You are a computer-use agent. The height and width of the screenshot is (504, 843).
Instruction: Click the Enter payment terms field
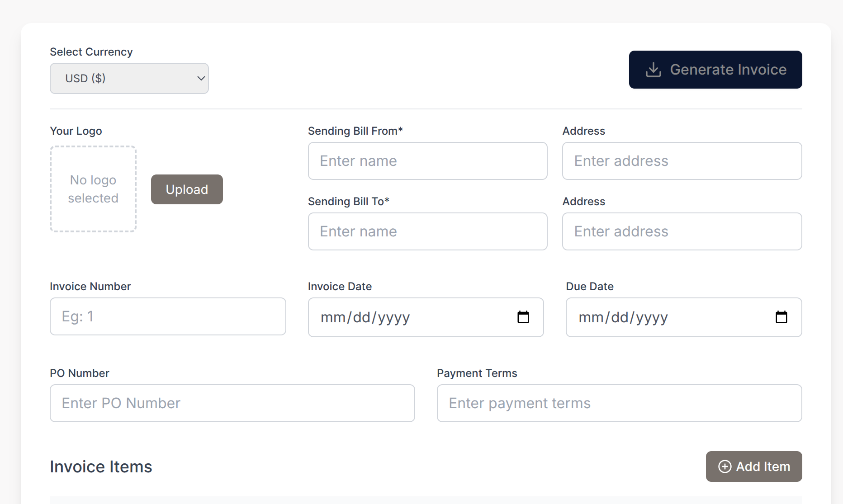tap(619, 403)
